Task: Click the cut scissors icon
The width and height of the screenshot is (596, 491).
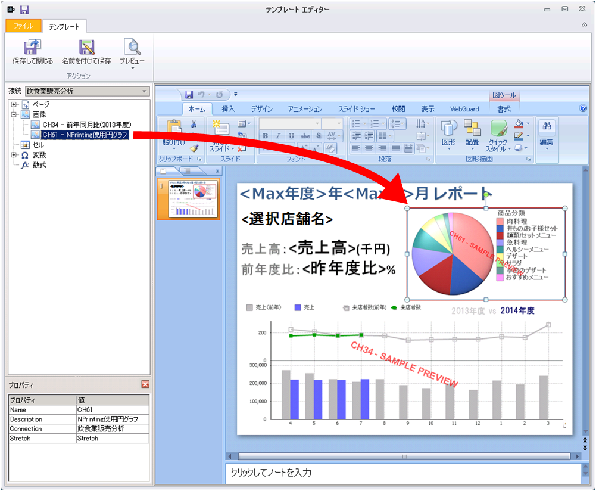Action: click(x=194, y=124)
